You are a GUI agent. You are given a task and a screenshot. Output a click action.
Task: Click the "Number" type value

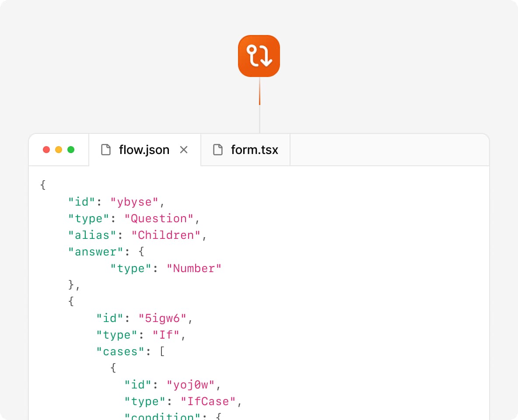pyautogui.click(x=194, y=269)
